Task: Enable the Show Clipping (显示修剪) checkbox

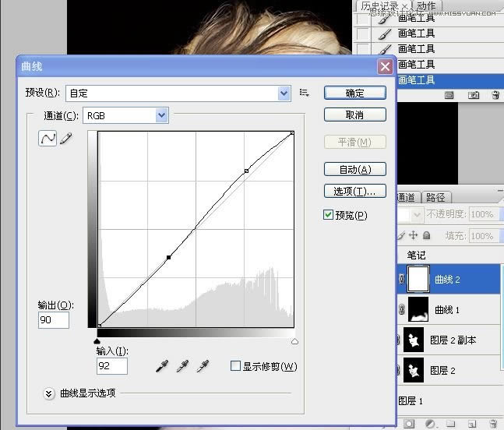Action: click(236, 366)
